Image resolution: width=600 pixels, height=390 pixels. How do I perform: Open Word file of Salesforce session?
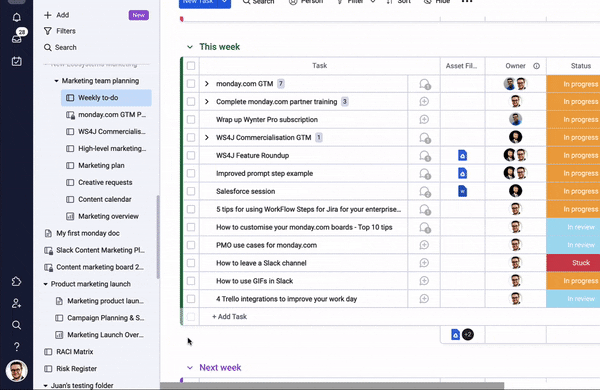[x=462, y=191]
